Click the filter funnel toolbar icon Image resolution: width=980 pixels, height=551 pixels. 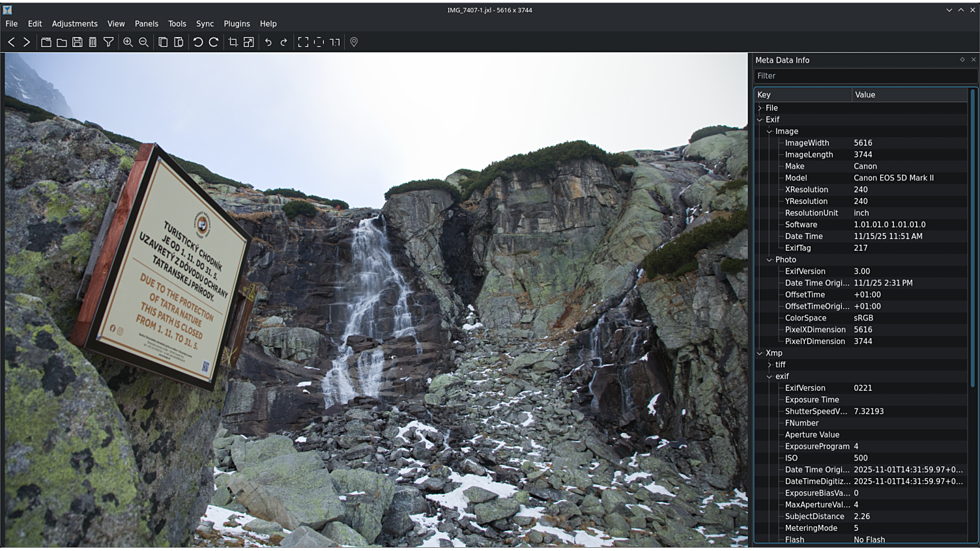click(x=109, y=42)
